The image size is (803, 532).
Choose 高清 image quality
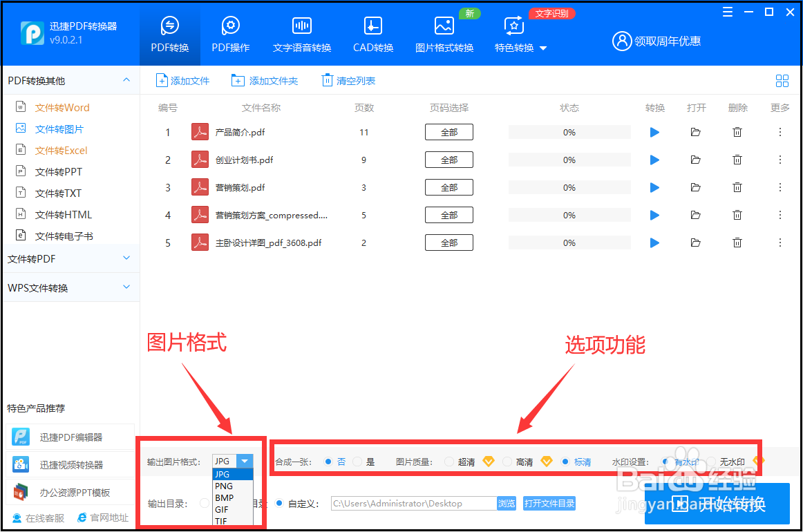[x=507, y=462]
